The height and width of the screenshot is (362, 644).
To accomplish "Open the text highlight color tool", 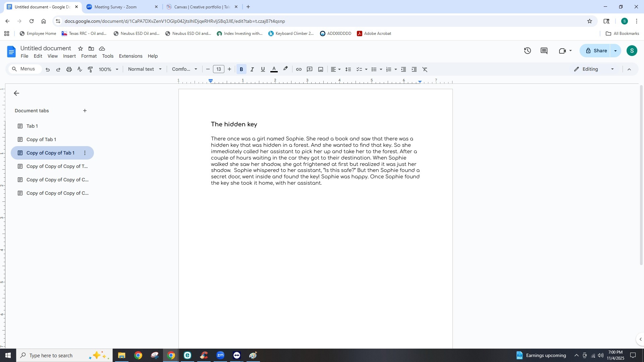I will coord(285,69).
